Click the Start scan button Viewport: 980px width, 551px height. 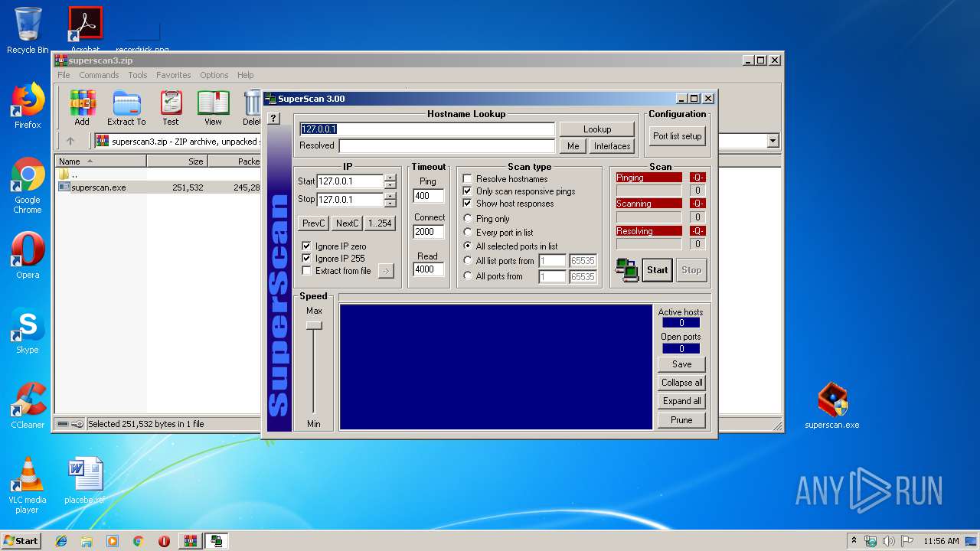pyautogui.click(x=658, y=269)
